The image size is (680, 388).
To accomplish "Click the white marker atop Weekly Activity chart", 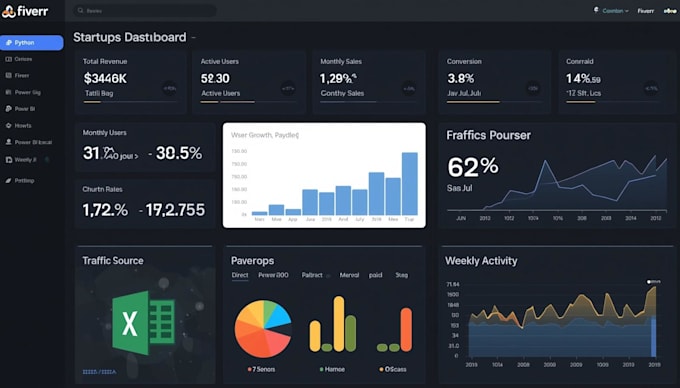I will pos(649,282).
